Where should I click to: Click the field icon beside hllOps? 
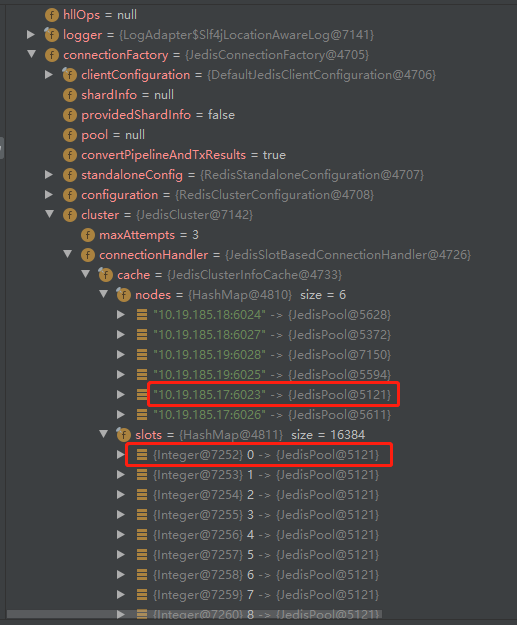(x=52, y=15)
